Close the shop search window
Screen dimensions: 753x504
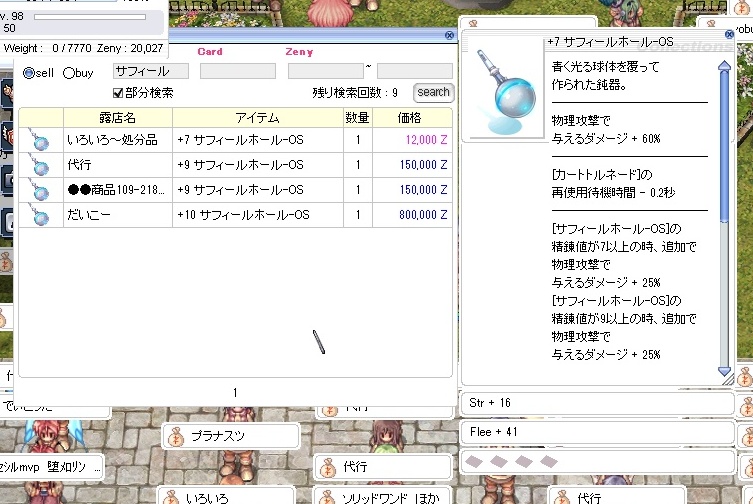tap(449, 35)
